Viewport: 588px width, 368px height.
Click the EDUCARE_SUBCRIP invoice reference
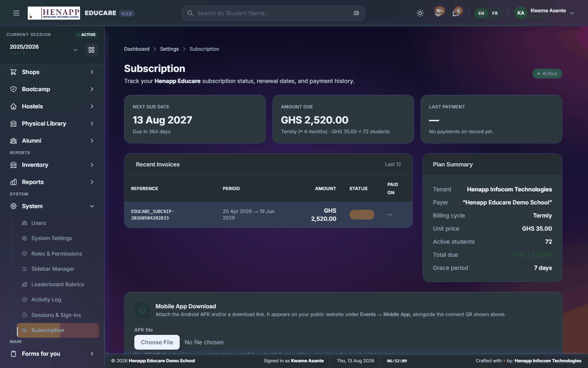(153, 215)
